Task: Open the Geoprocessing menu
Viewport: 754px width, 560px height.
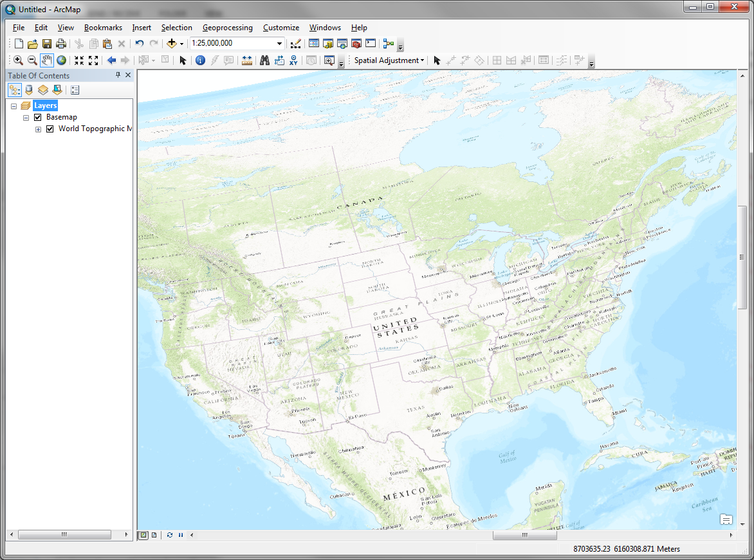Action: 228,28
